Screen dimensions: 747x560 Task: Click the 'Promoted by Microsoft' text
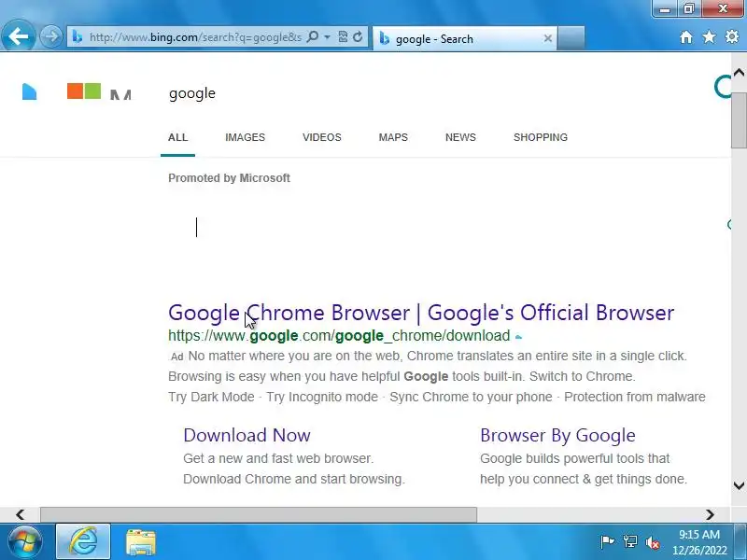click(229, 178)
